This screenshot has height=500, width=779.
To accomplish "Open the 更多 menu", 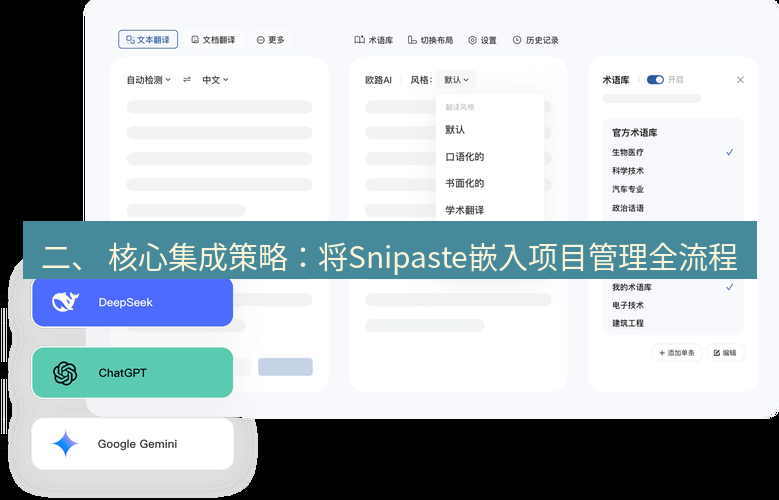I will tap(270, 40).
